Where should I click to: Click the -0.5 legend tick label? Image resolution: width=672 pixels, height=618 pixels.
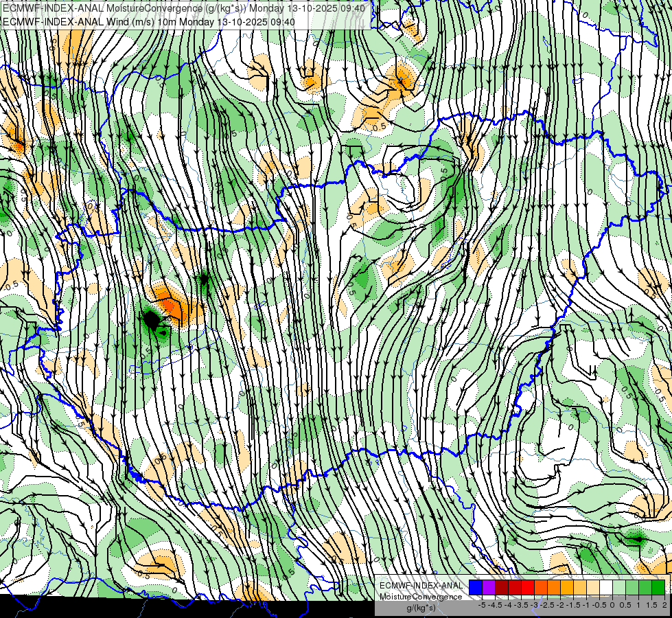click(x=599, y=605)
